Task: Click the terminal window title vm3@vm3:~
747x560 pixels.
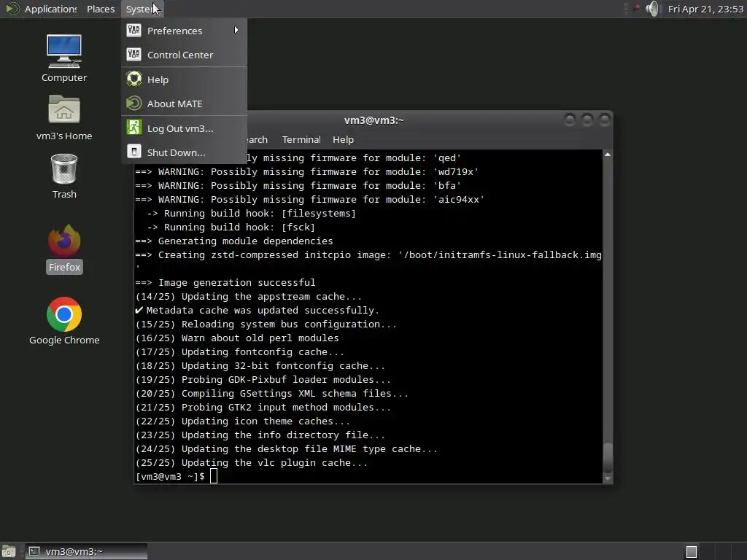Action: (373, 120)
